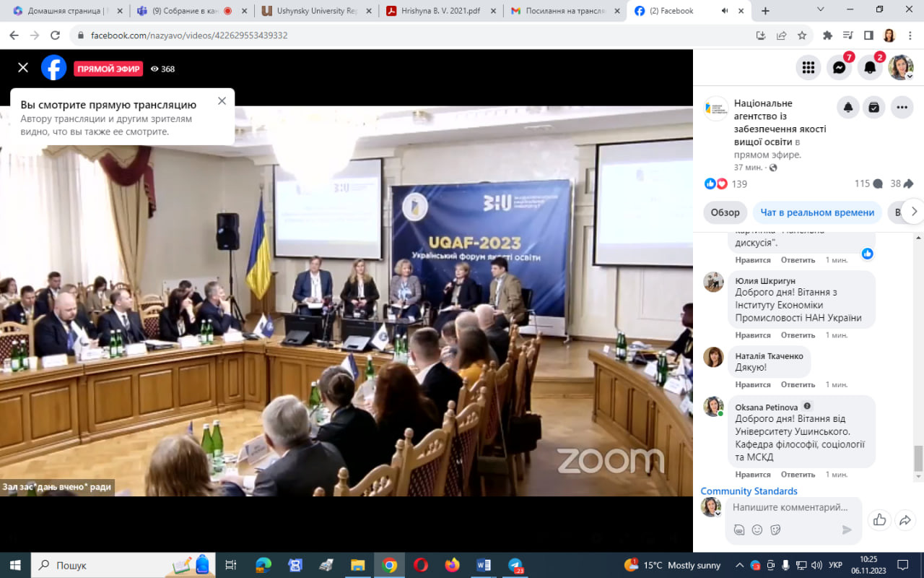Open the Chrome extensions menu
This screenshot has height=578, width=924.
(x=828, y=35)
